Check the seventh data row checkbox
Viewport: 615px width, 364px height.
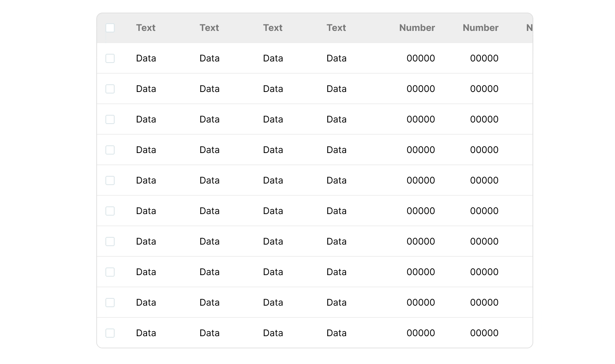110,242
